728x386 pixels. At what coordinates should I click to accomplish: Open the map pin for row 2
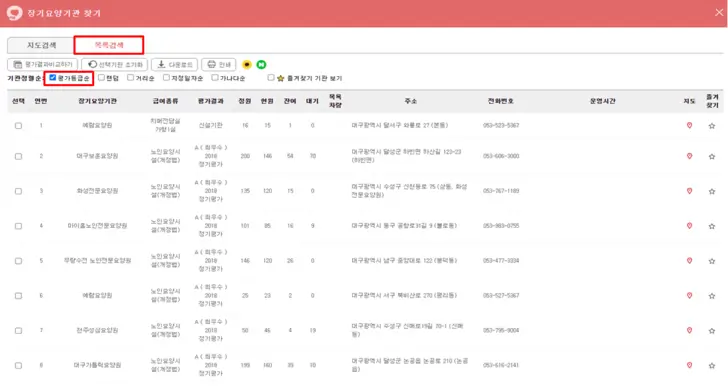pyautogui.click(x=689, y=156)
